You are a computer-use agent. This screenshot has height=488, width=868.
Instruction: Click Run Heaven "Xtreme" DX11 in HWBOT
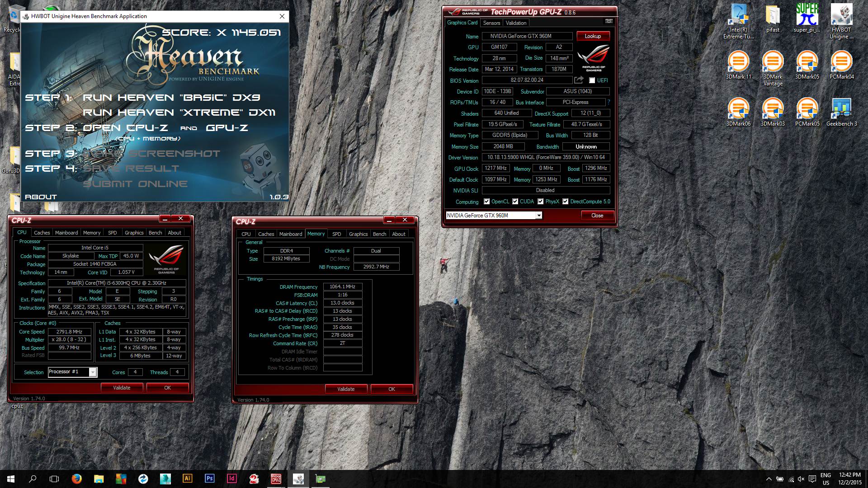(179, 113)
